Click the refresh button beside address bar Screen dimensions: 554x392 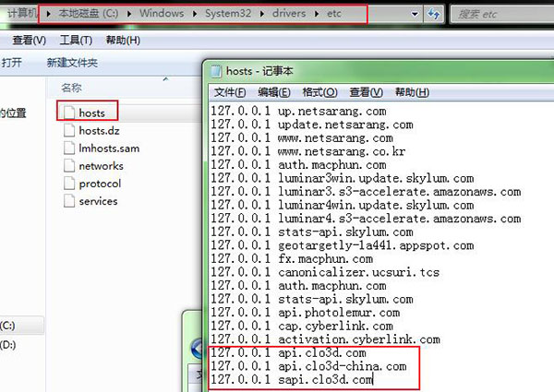tap(434, 14)
